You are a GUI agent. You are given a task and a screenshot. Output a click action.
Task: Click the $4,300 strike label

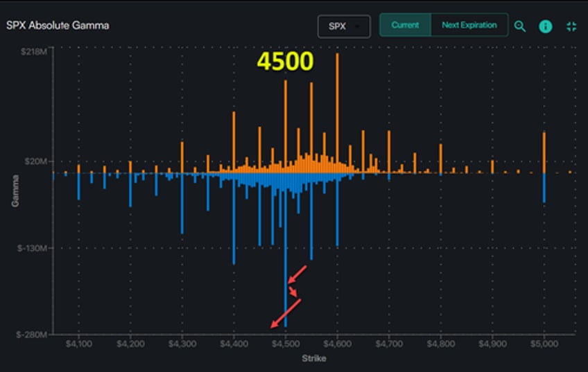[182, 344]
